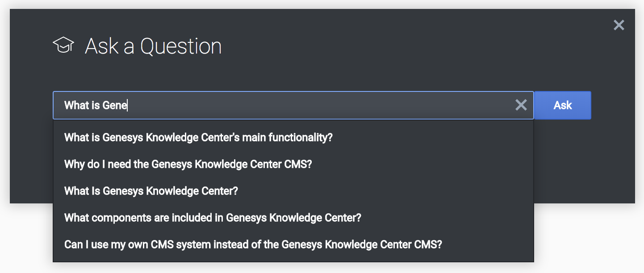Open the suggestion about included components
The height and width of the screenshot is (273, 644).
coord(213,218)
